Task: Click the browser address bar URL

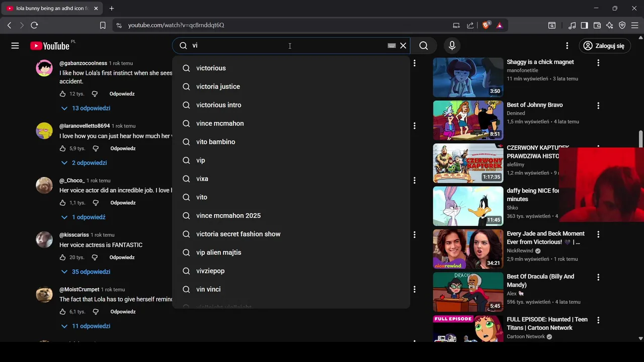Action: click(176, 25)
